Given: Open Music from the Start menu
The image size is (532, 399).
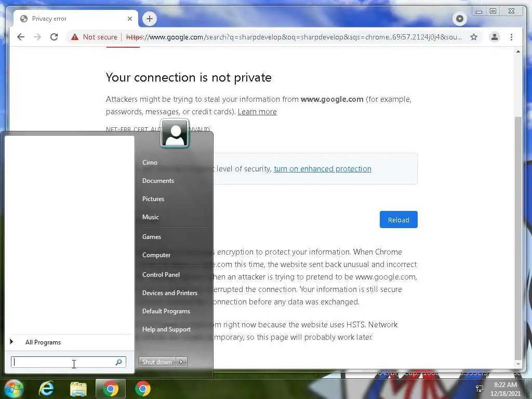Looking at the screenshot, I should 151,217.
